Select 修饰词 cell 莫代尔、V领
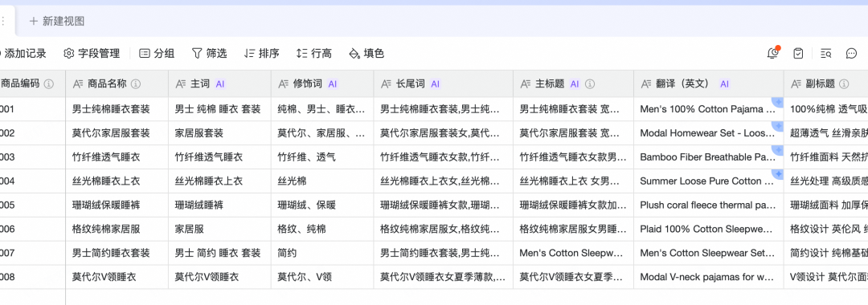The image size is (868, 305). (x=322, y=277)
